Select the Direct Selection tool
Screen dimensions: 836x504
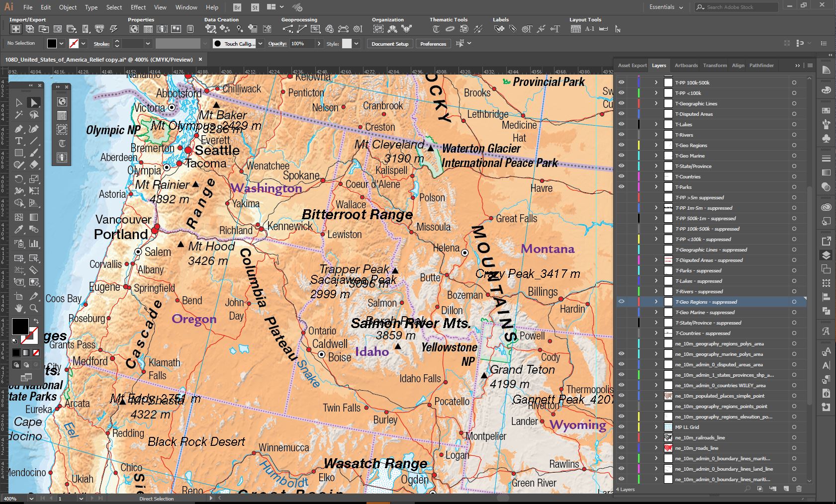tap(34, 102)
